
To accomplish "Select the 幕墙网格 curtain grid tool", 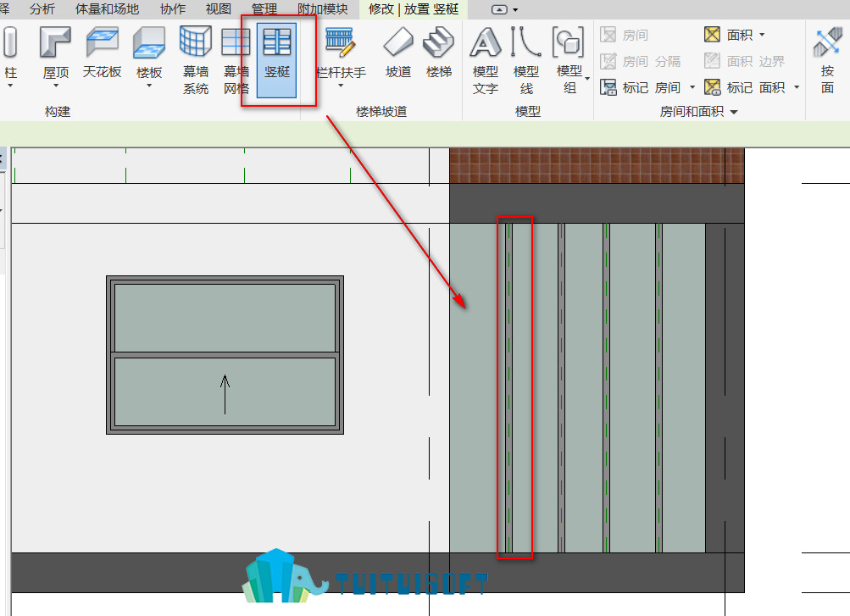I will [x=236, y=60].
